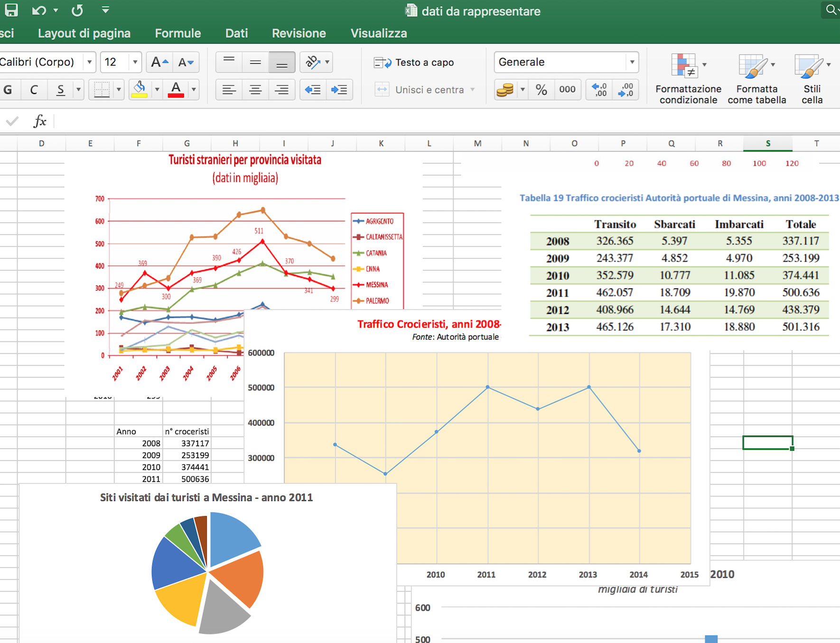The image size is (840, 643).
Task: Click the gray slice of pie chart
Action: tap(223, 608)
